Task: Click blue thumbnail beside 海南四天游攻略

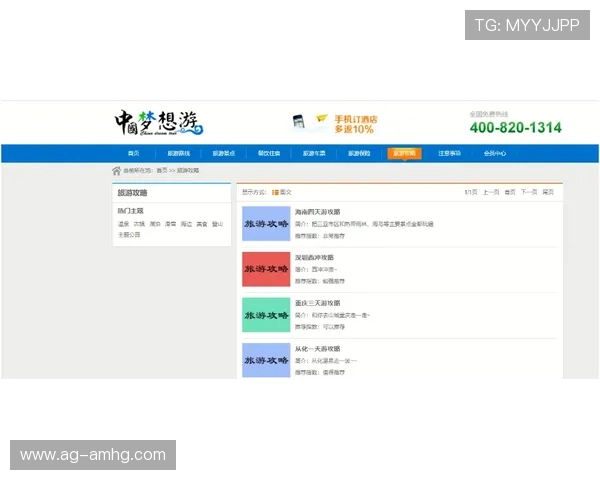Action: click(266, 224)
